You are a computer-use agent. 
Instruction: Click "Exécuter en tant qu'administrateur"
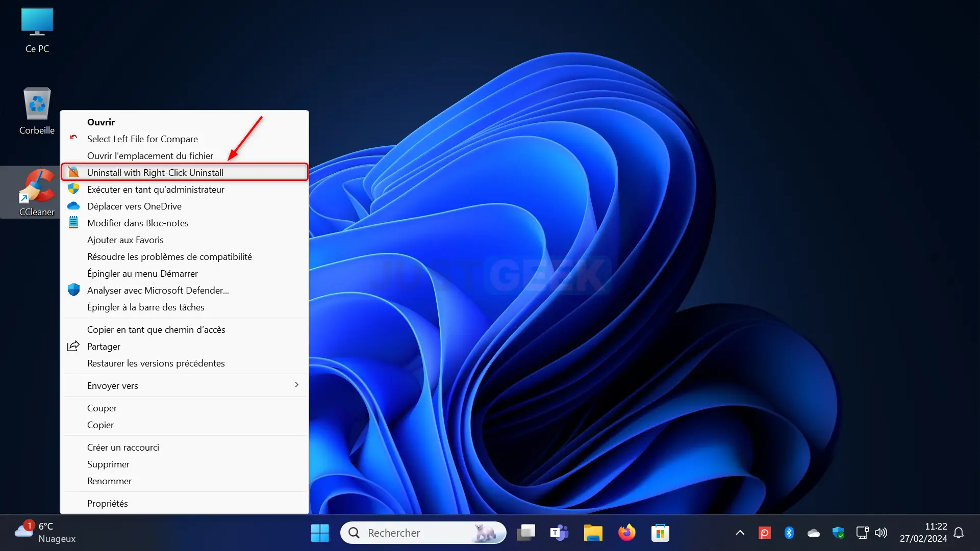pos(156,189)
